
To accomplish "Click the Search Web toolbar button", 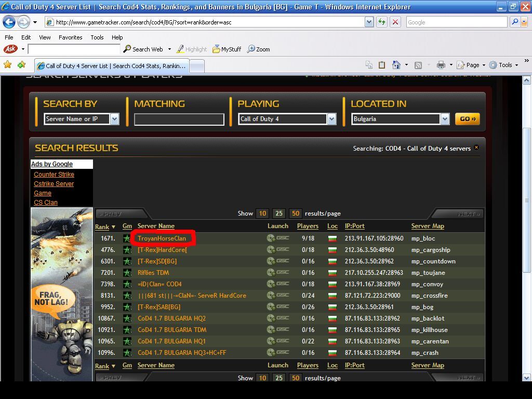I will pos(143,49).
